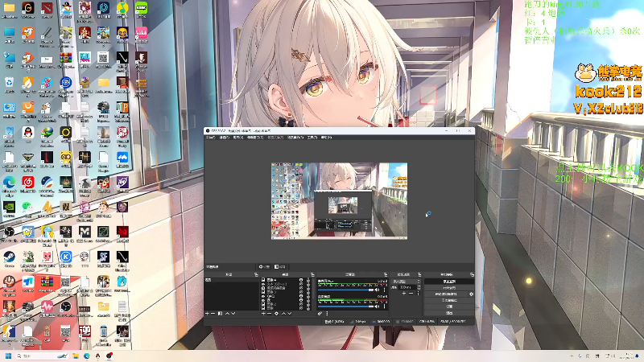Click Exit button at bottom of Controls dock
Viewport: 644px width, 362px height.
(x=449, y=313)
